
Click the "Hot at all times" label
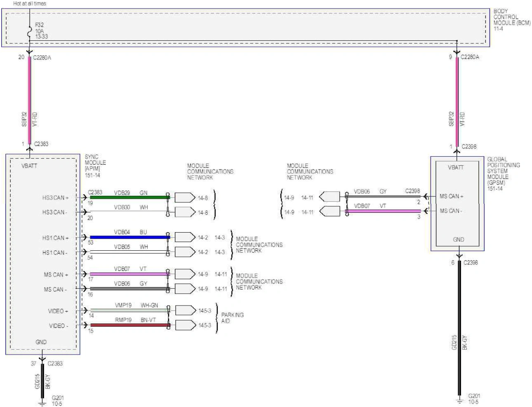(x=29, y=3)
